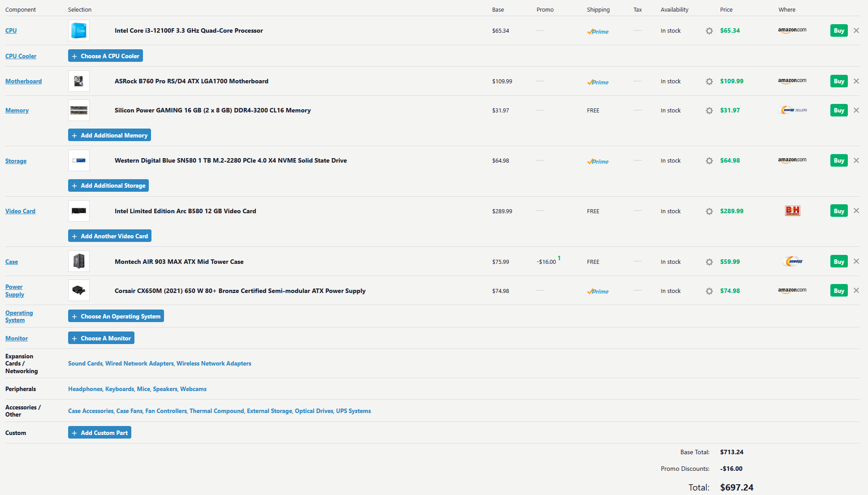Click the ASRock motherboard thumbnail
Screen dimensions: 868x495
(x=79, y=81)
